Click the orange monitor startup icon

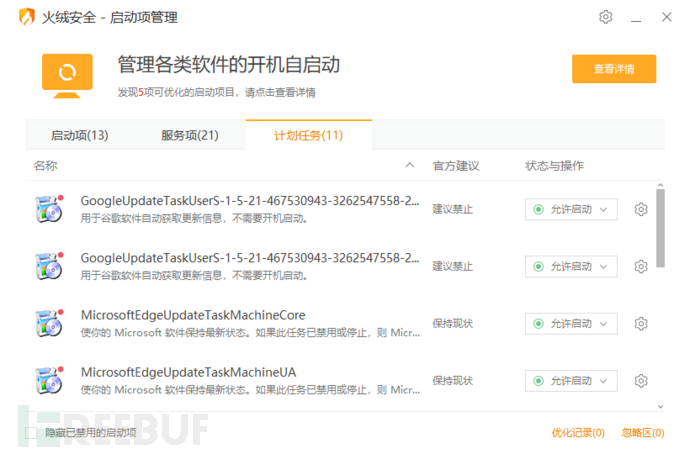click(67, 76)
